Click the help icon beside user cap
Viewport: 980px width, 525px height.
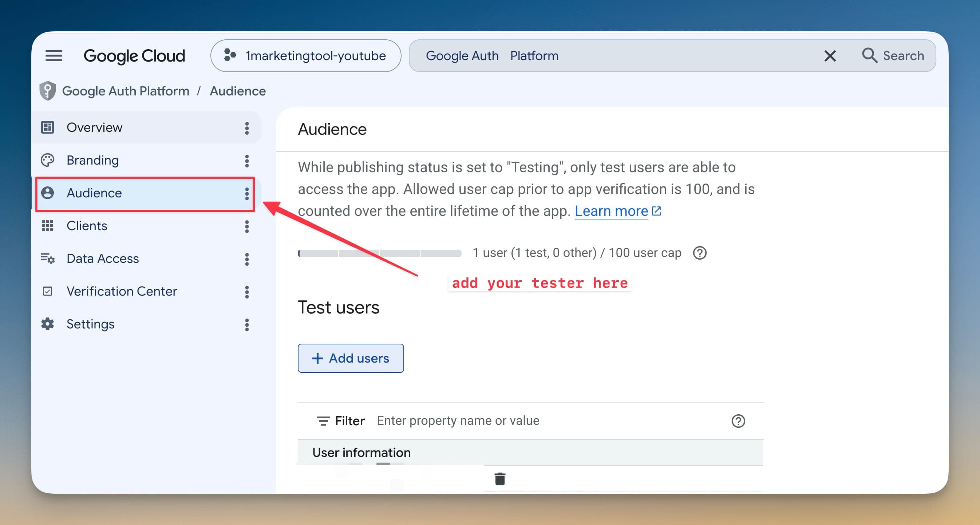point(700,253)
